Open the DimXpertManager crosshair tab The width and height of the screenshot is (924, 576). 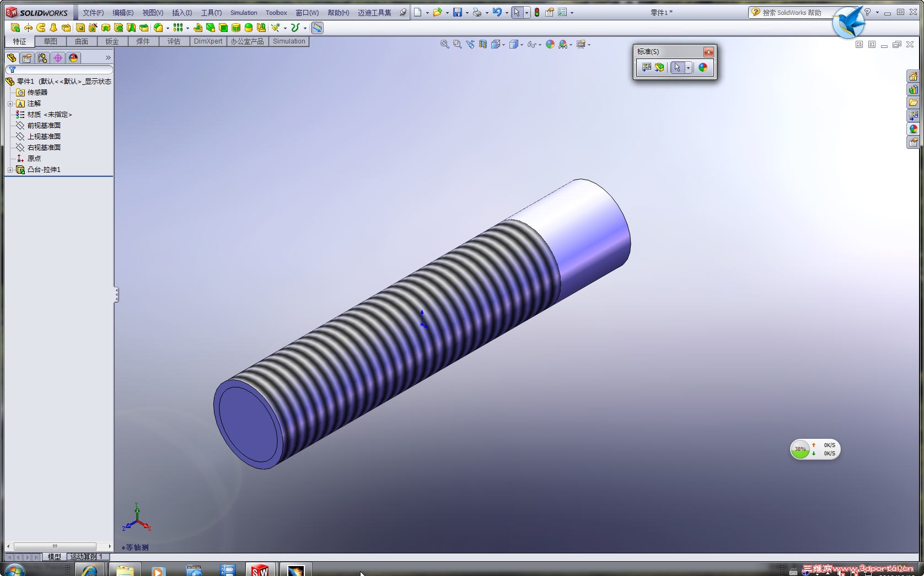click(x=58, y=58)
